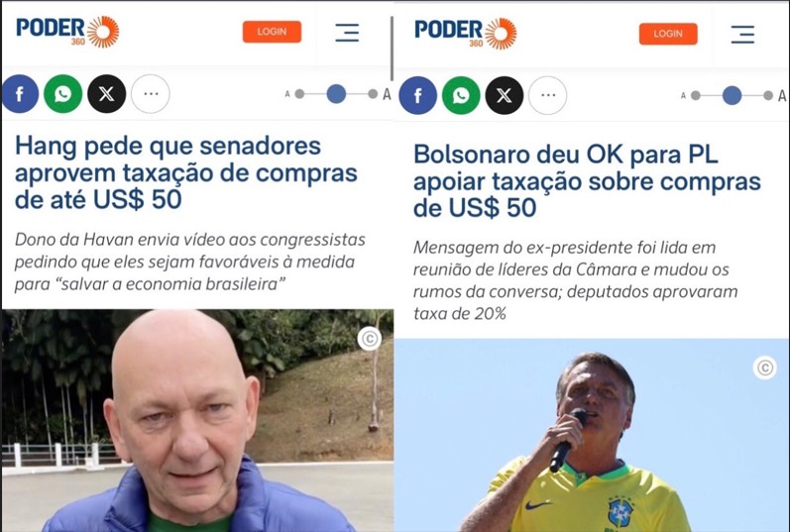Screen dimensions: 790x532
Task: Open the hamburger menu on the left page
Action: click(347, 33)
